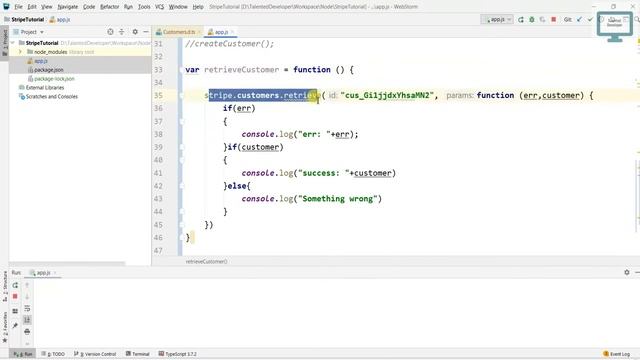Click the Run tool window button in status bar
This screenshot has width=640, height=360.
(x=22, y=354)
